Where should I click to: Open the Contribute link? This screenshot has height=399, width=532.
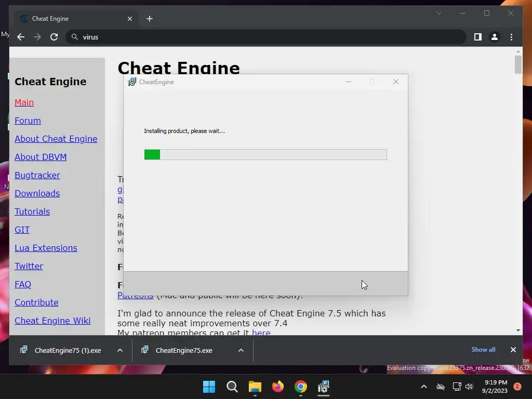click(36, 302)
